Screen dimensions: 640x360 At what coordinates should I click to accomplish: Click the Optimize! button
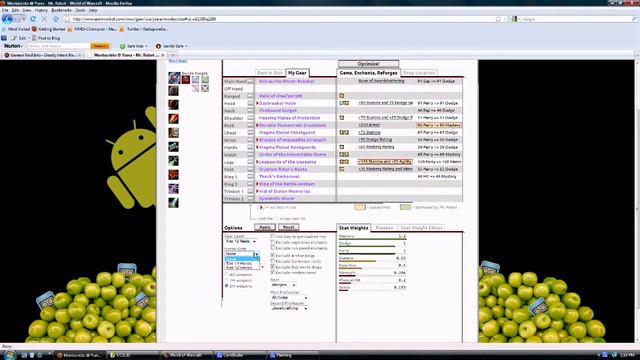point(369,64)
